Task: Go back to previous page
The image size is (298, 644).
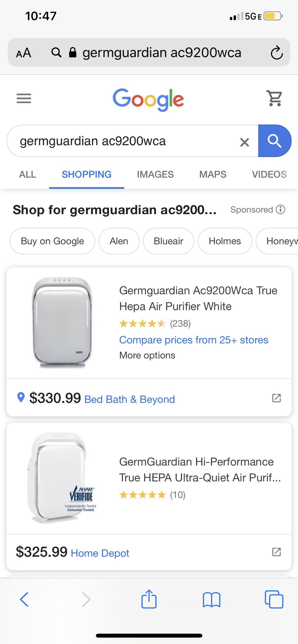Action: (x=24, y=599)
